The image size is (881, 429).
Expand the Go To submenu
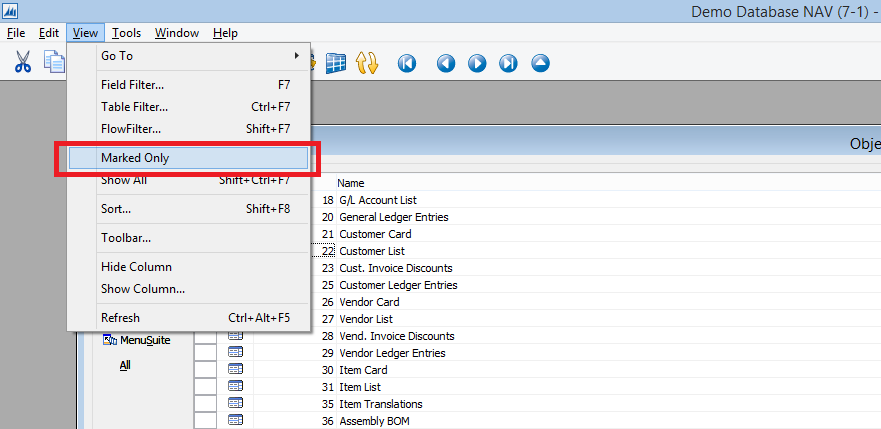click(190, 56)
